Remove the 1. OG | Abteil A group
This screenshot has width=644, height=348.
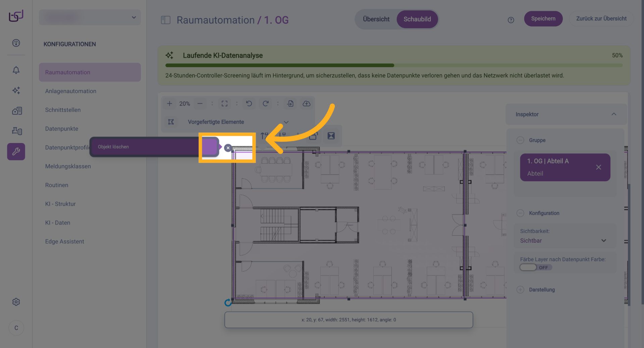[598, 167]
